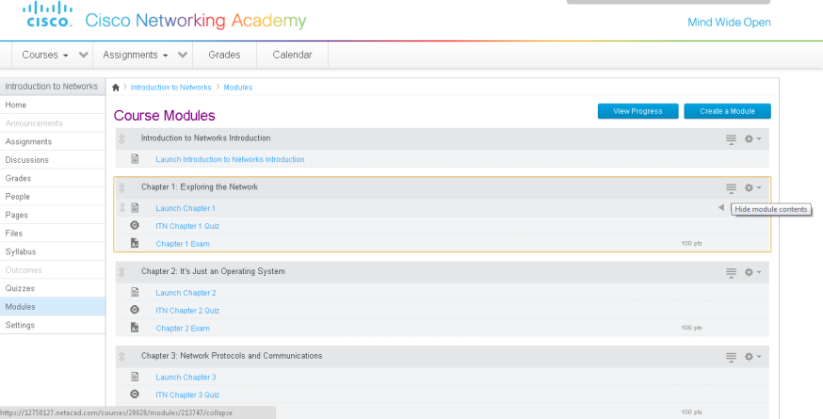This screenshot has width=823, height=419.
Task: Open the Launch Chapter 3 link
Action: 185,377
